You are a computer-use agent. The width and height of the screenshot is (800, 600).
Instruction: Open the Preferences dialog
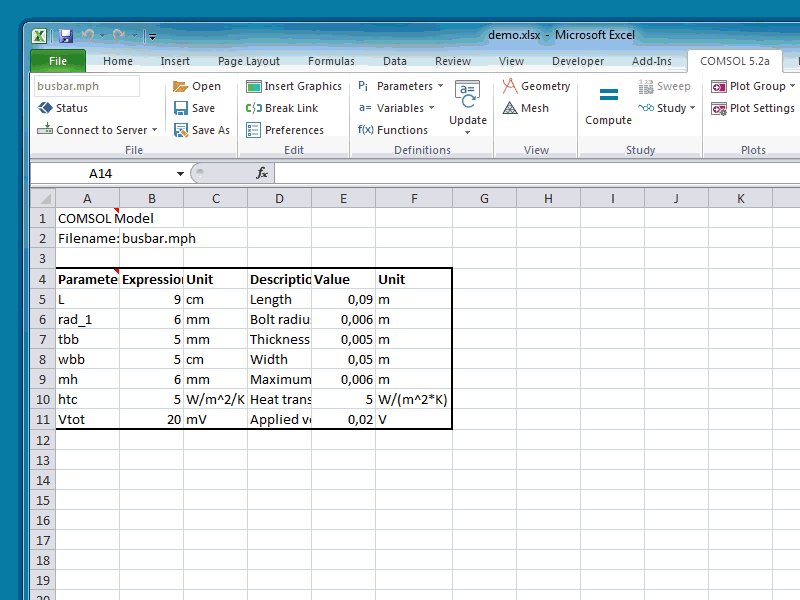(x=284, y=130)
